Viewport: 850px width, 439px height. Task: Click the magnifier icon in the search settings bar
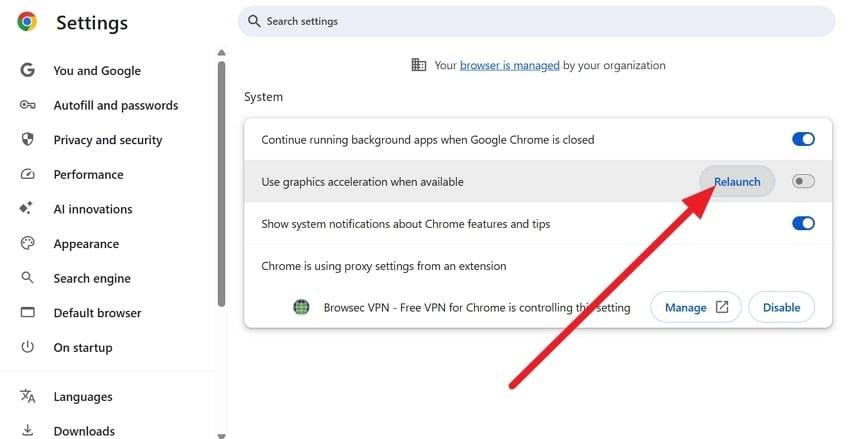pyautogui.click(x=254, y=21)
